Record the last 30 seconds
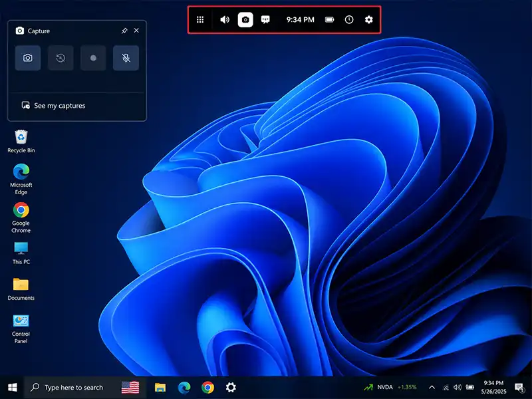532x399 pixels. click(x=61, y=58)
